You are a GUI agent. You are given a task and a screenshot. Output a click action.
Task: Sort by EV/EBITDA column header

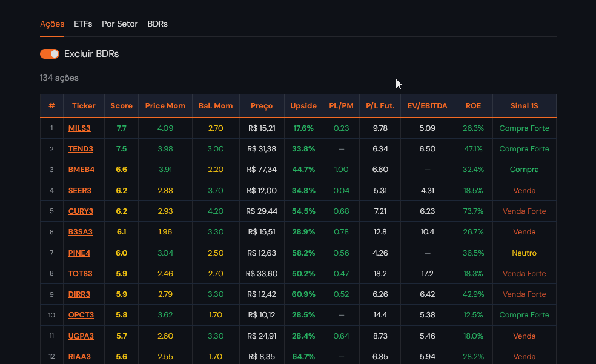point(427,106)
